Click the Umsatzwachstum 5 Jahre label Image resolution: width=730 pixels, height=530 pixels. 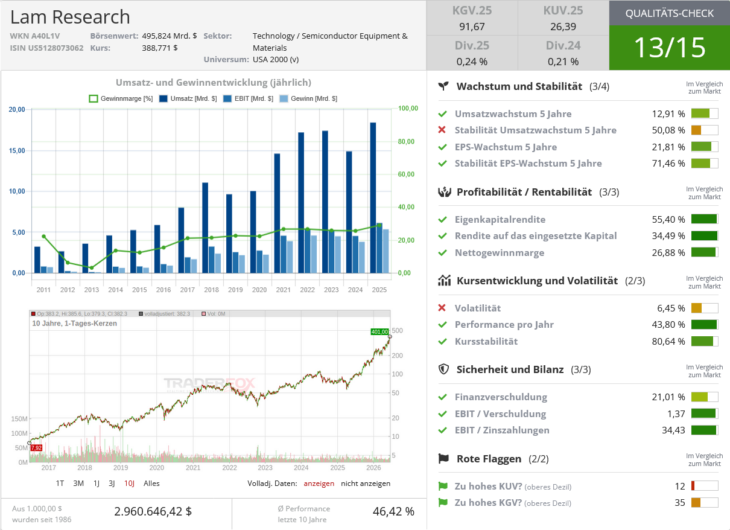(x=513, y=114)
